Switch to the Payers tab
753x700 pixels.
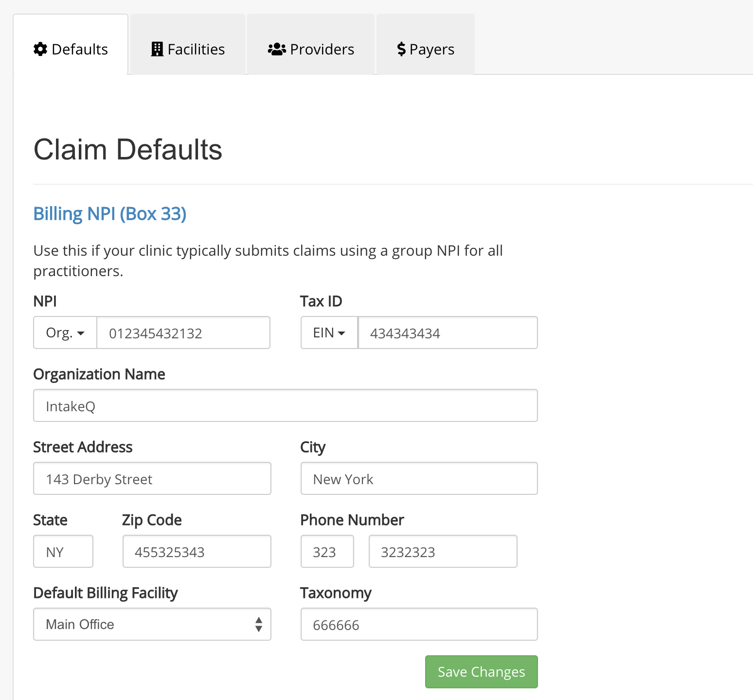tap(426, 49)
